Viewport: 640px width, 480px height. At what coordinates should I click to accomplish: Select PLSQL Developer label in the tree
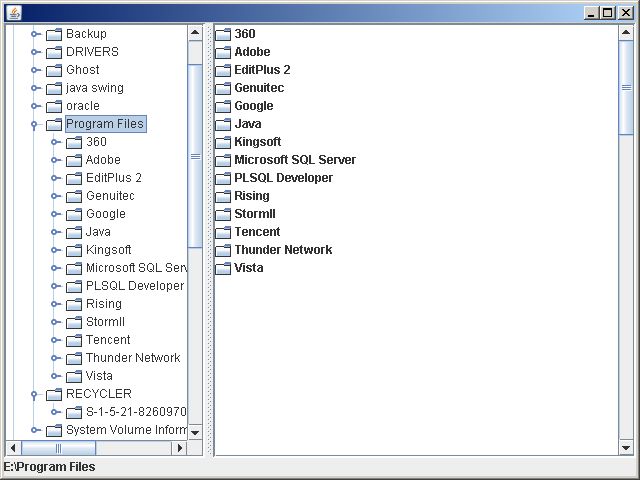point(135,286)
